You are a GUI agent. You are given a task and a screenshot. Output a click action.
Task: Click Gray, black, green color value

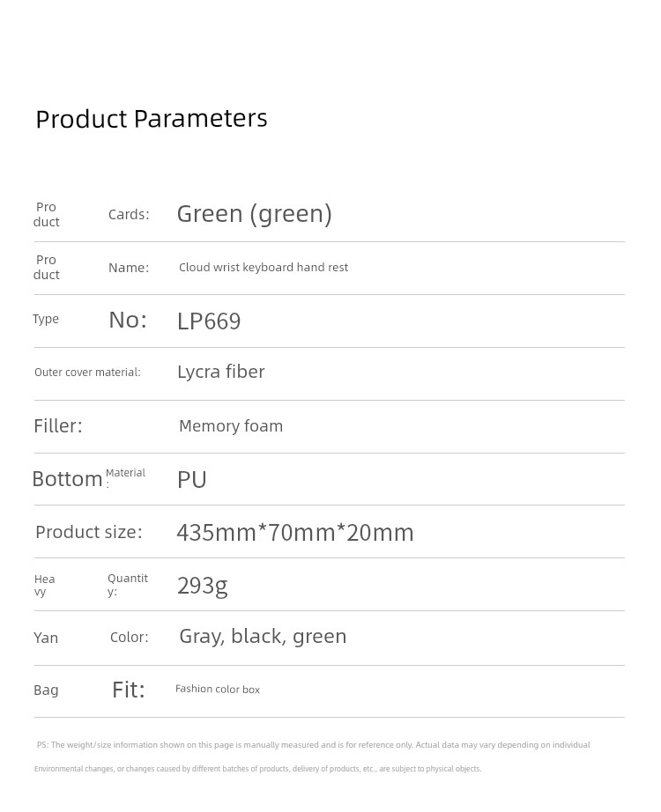pos(263,637)
